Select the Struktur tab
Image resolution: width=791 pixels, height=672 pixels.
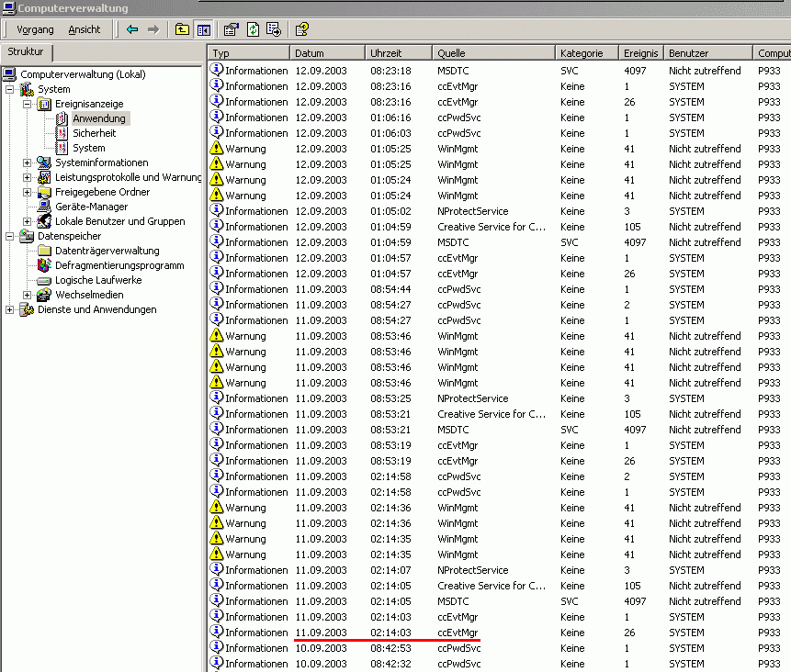coord(26,52)
